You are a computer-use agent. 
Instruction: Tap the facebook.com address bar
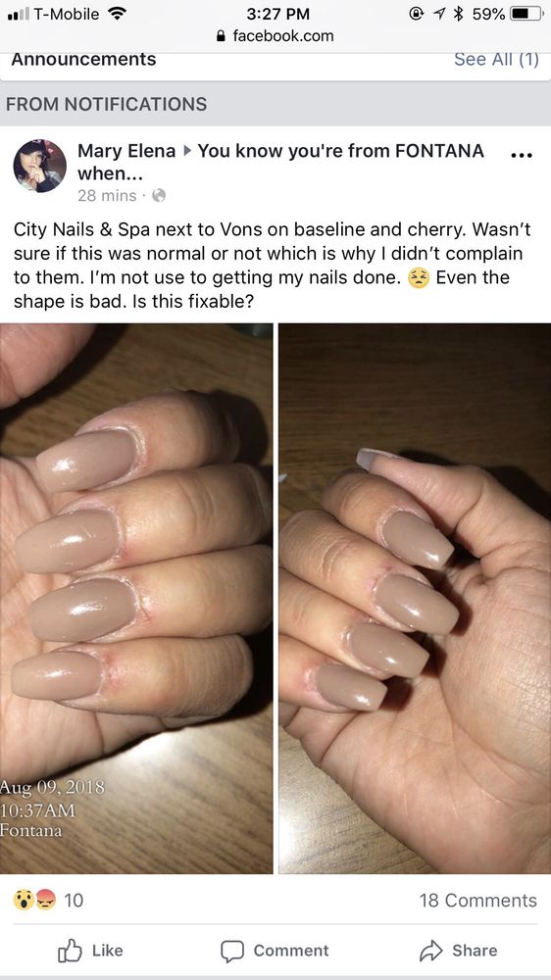click(275, 36)
